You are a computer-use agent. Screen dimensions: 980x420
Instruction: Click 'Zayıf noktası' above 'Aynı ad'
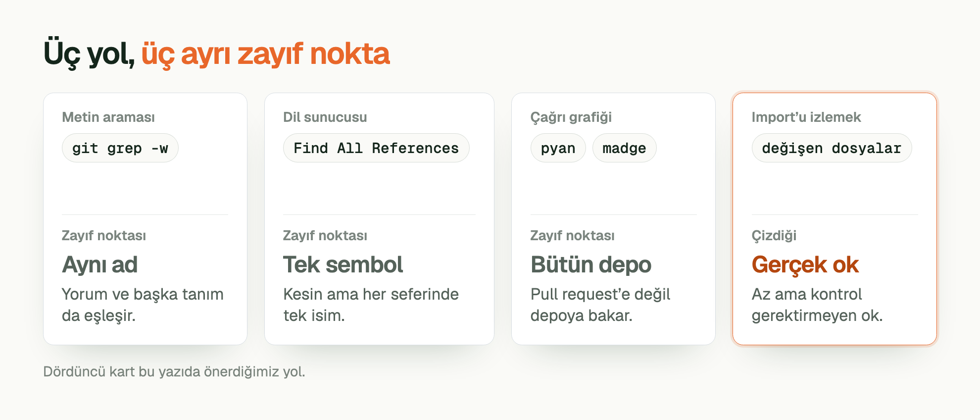pos(104,236)
